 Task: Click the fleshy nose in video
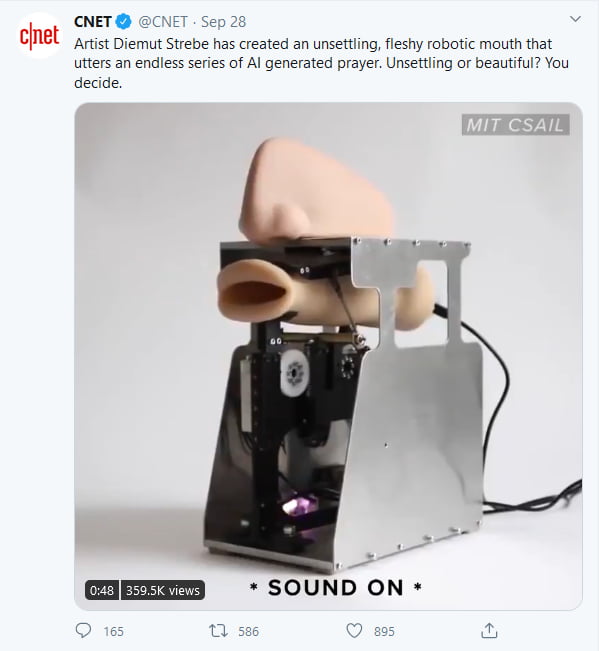click(316, 190)
